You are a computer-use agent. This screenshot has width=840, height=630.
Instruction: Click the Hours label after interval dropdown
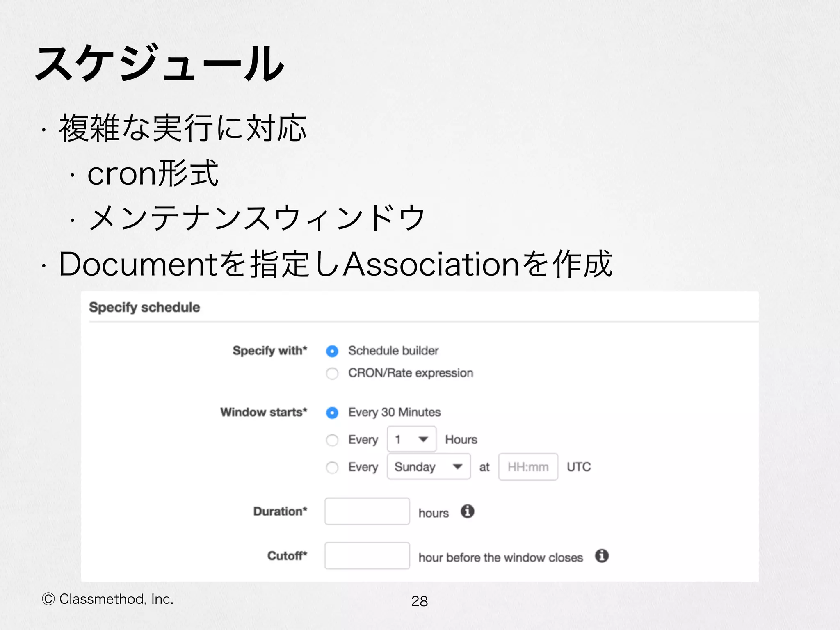461,440
